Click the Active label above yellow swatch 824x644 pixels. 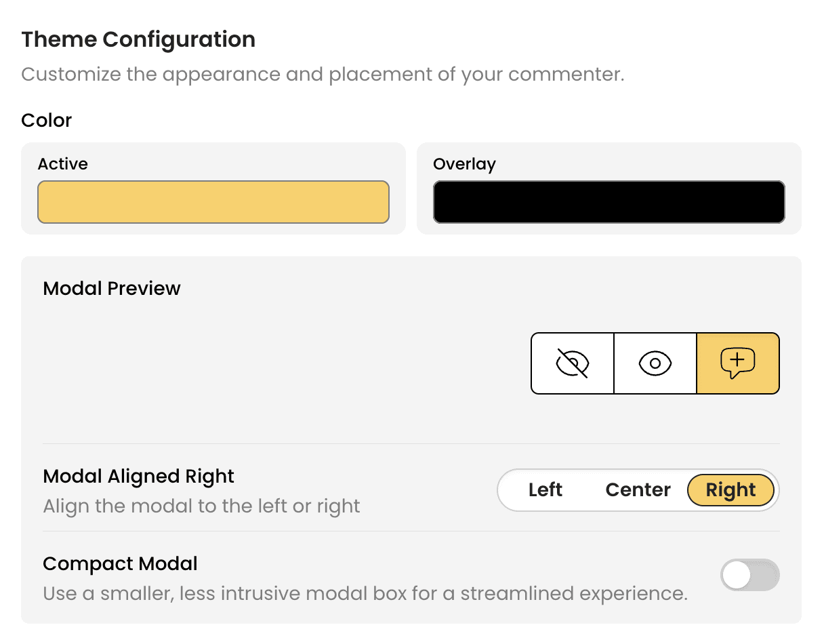click(x=63, y=164)
